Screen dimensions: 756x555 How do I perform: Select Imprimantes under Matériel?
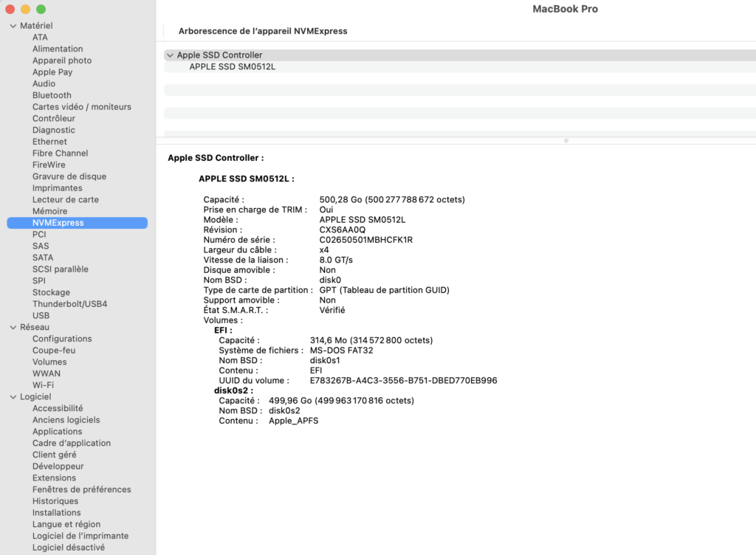click(x=58, y=188)
